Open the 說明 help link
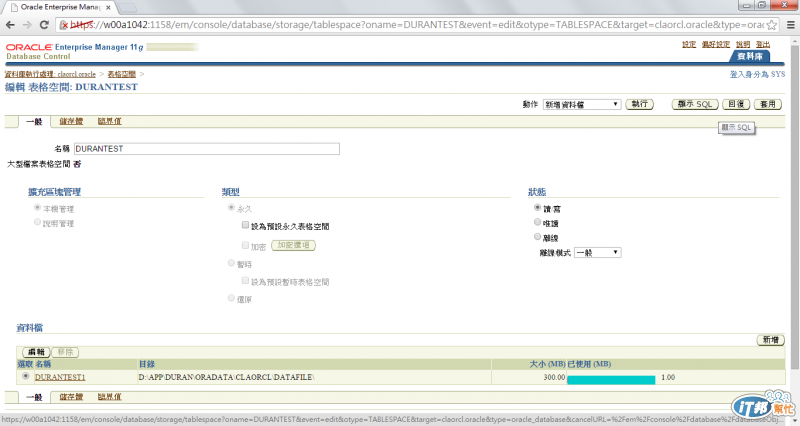 [x=743, y=44]
